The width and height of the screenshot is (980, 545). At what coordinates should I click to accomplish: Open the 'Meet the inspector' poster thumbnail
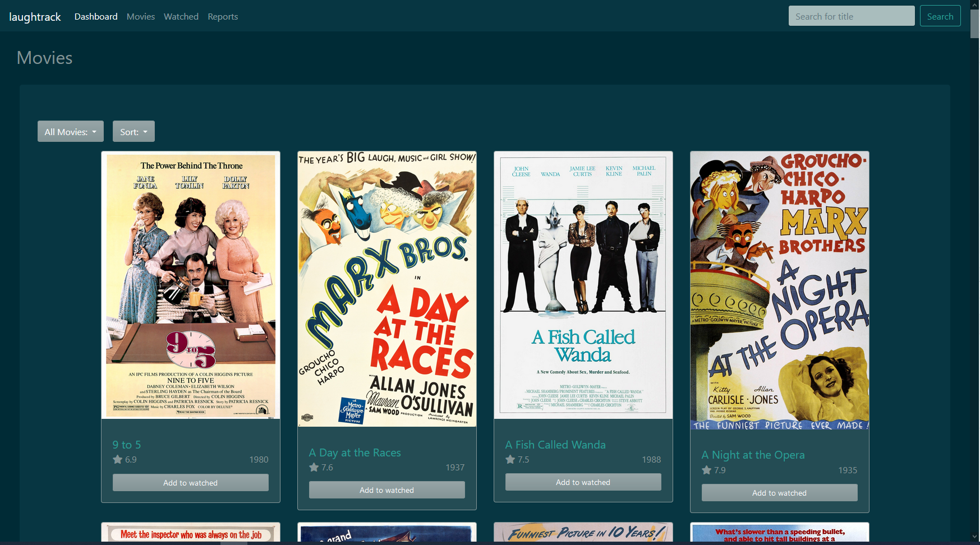click(x=191, y=533)
